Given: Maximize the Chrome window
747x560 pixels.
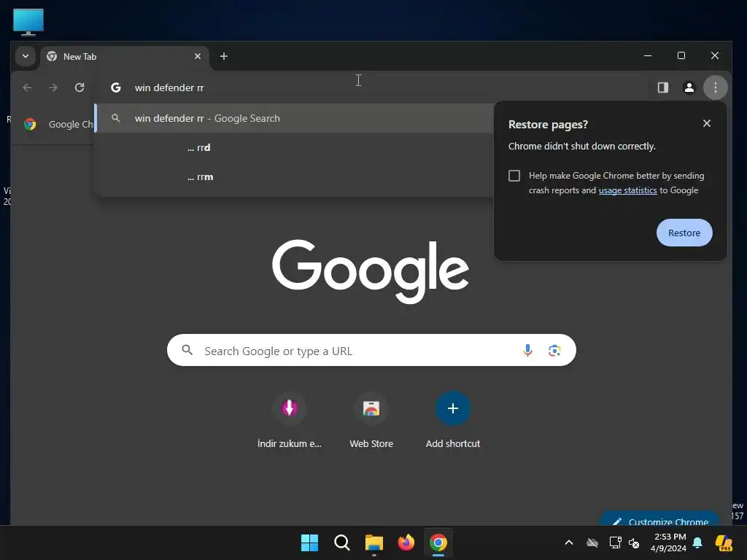Looking at the screenshot, I should (x=681, y=55).
